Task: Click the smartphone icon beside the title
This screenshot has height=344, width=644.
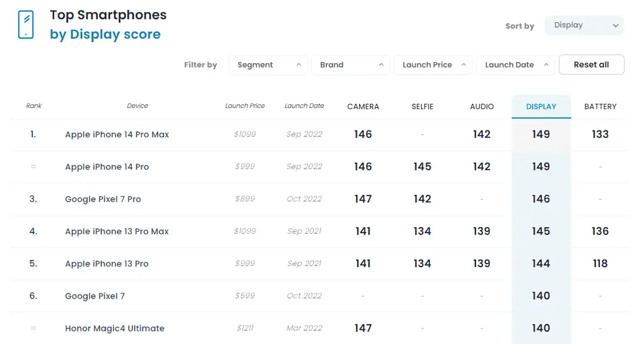Action: (26, 24)
